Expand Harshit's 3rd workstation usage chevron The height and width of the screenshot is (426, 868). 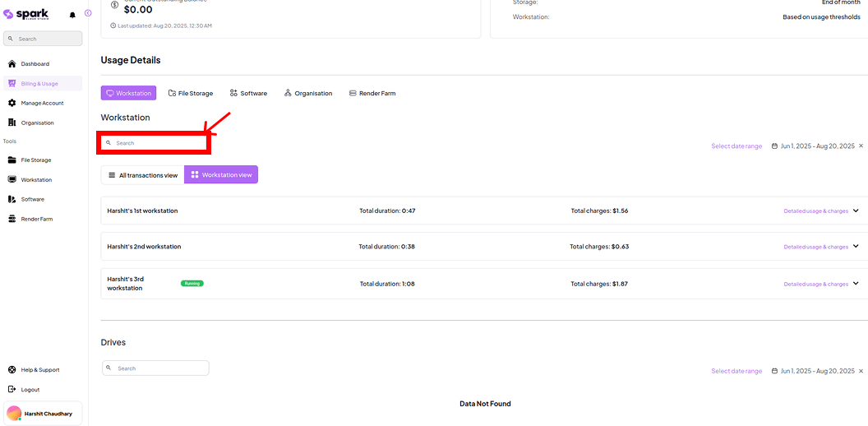(856, 284)
